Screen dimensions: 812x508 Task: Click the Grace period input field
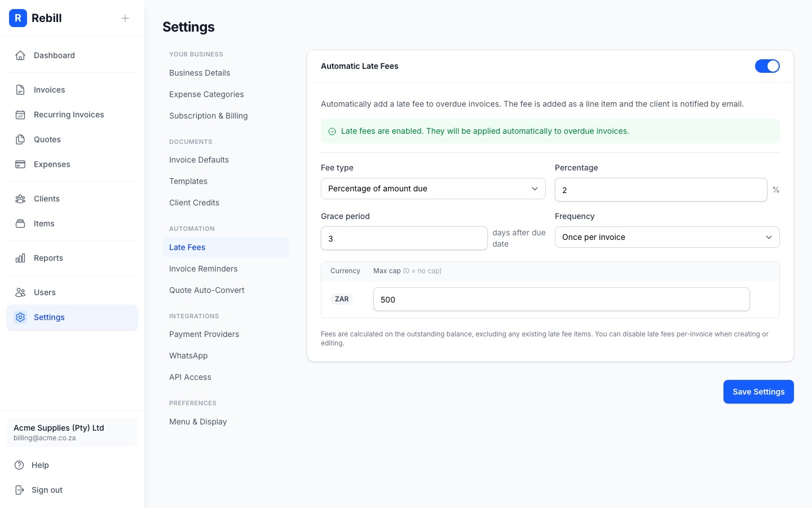[404, 238]
